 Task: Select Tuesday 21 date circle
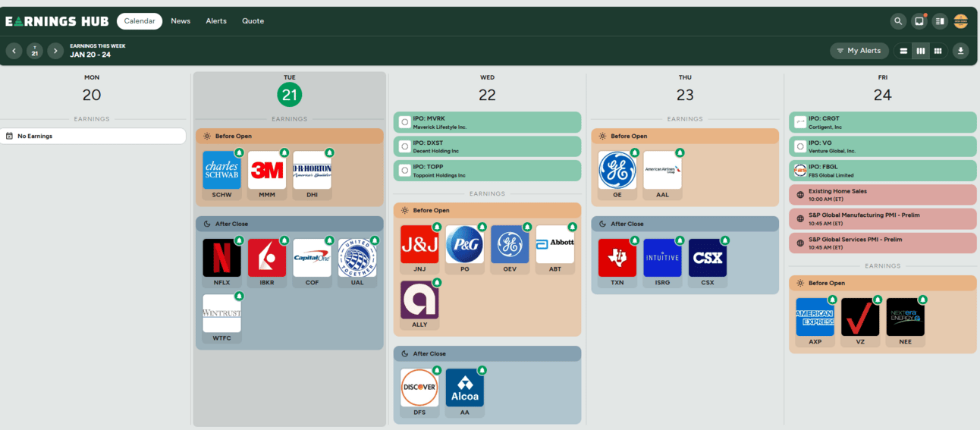point(290,95)
